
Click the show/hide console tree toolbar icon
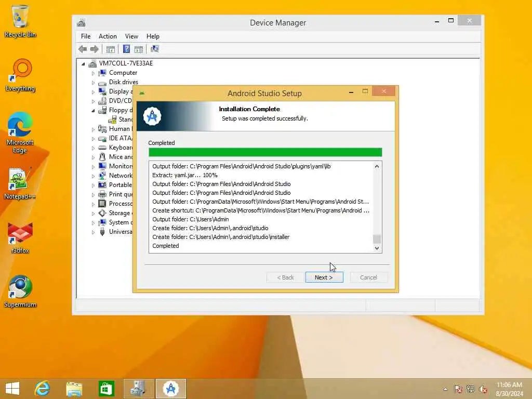click(110, 49)
